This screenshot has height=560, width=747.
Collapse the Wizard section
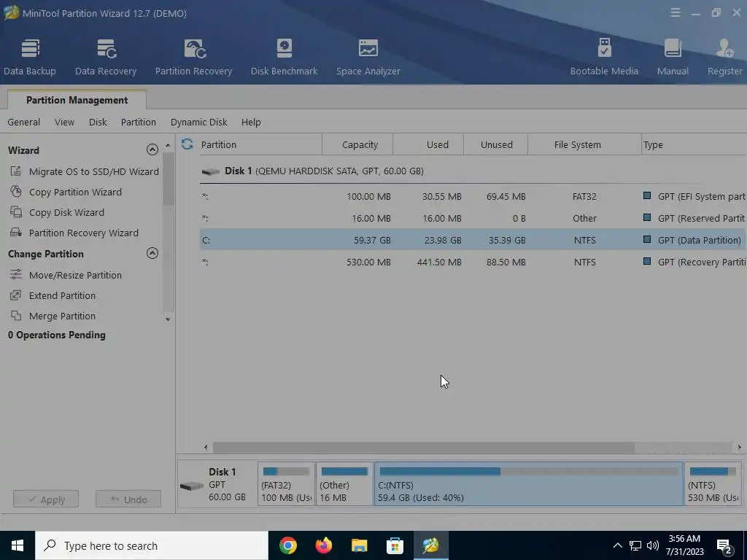pos(152,150)
